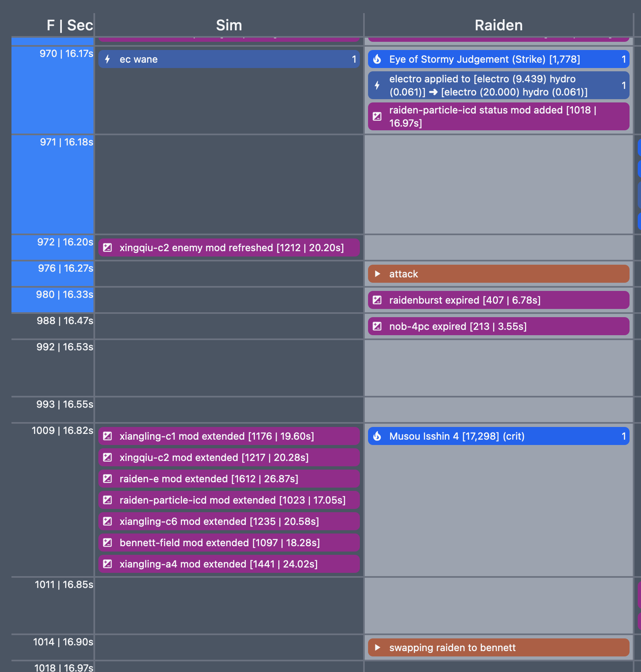
Task: Click the flame icon on Musou Isshin 4
Action: pos(377,436)
